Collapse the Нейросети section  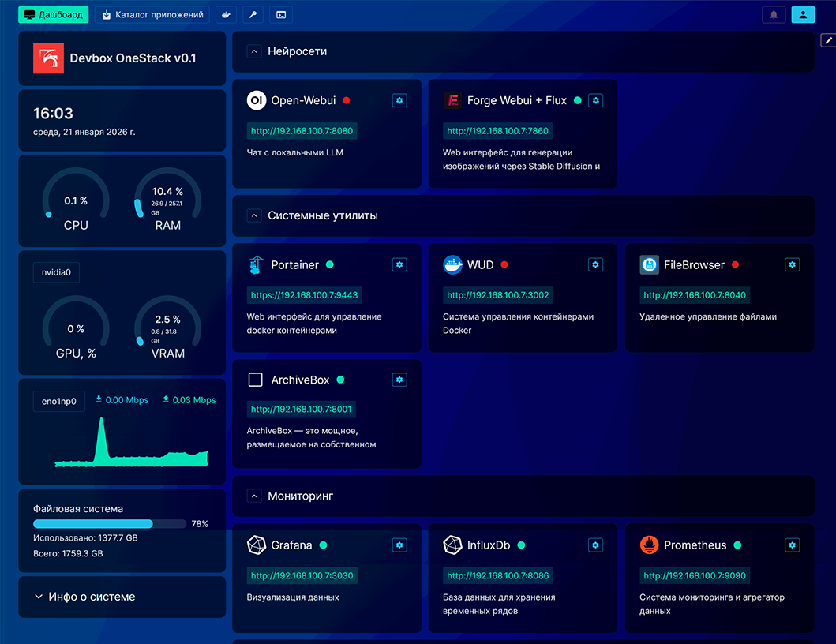pos(254,51)
